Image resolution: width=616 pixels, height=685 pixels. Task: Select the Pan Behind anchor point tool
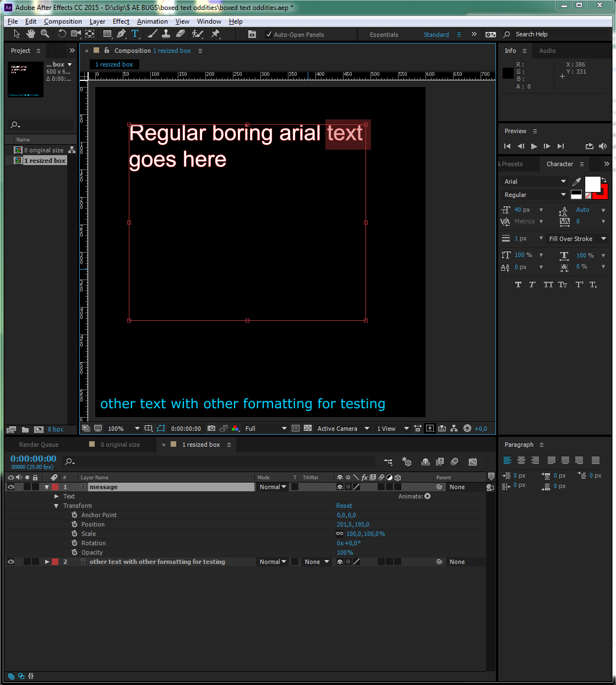(90, 34)
